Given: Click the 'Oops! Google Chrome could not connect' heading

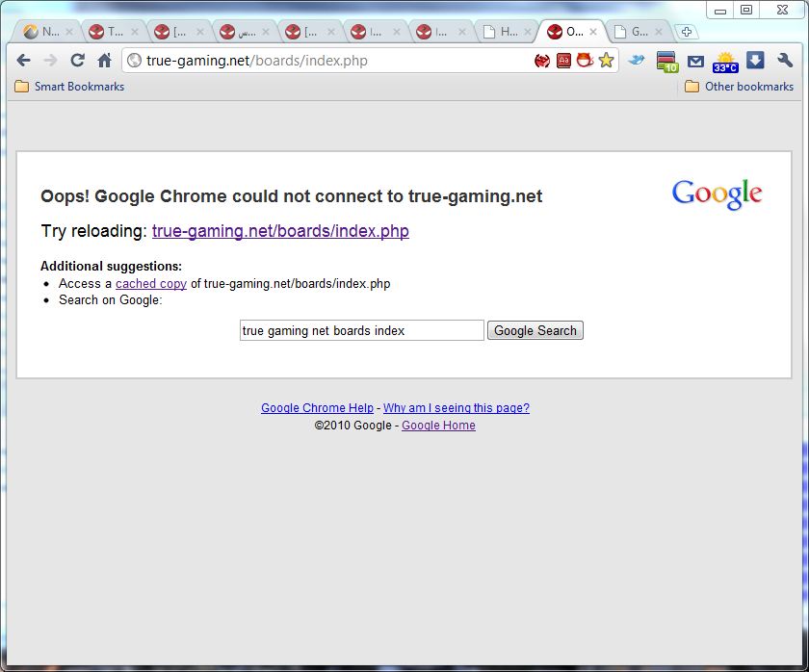Looking at the screenshot, I should point(292,196).
